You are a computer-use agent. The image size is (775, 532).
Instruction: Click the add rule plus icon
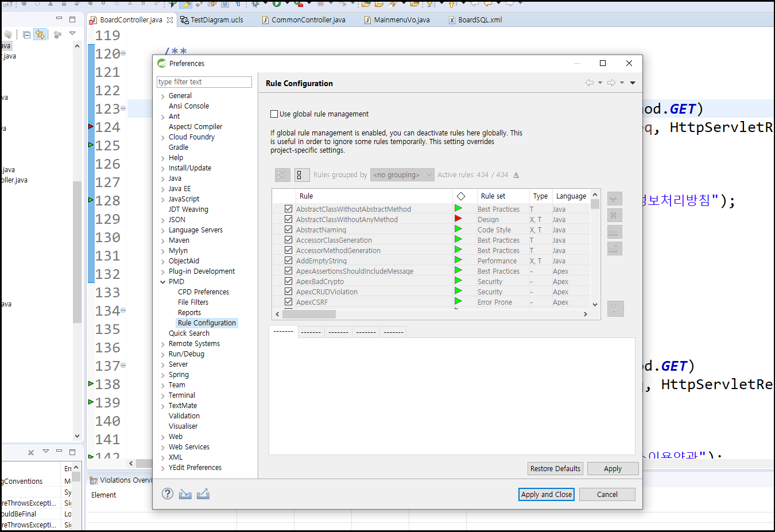coord(614,199)
